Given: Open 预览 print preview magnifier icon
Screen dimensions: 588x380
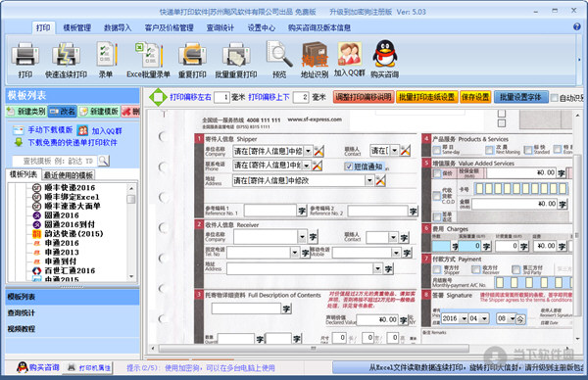Looking at the screenshot, I should (x=279, y=60).
